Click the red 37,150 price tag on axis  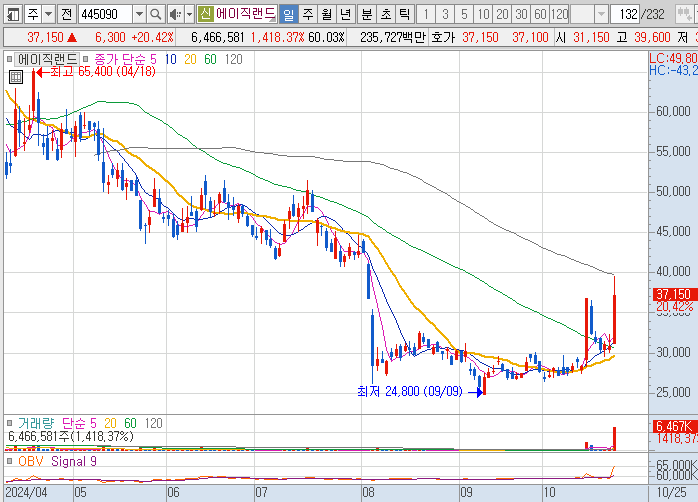[673, 294]
